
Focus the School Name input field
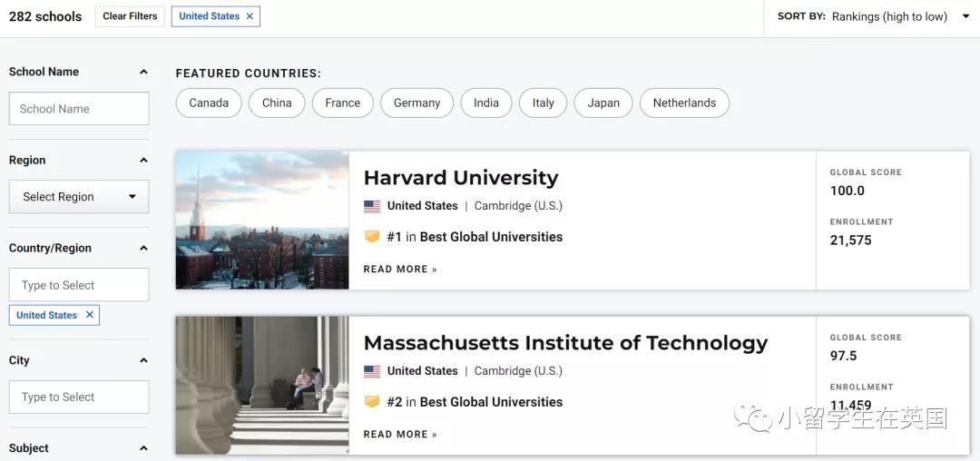[79, 109]
